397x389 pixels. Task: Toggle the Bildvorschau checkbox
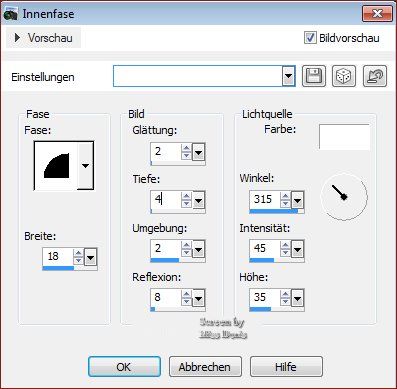[310, 38]
